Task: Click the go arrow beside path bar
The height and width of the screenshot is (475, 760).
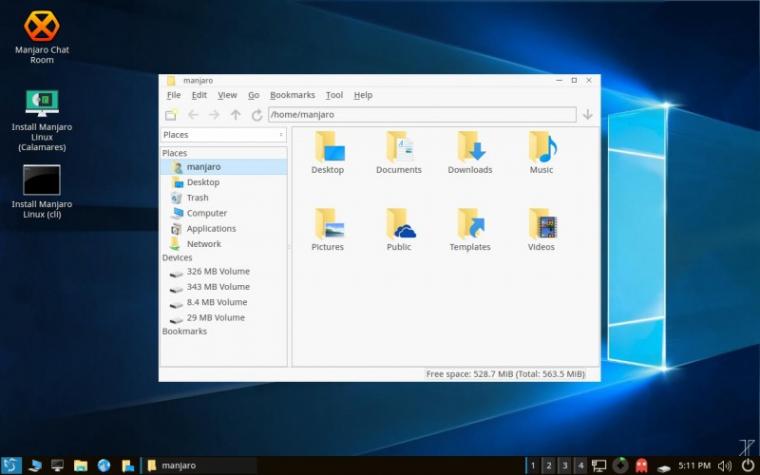Action: coord(587,114)
